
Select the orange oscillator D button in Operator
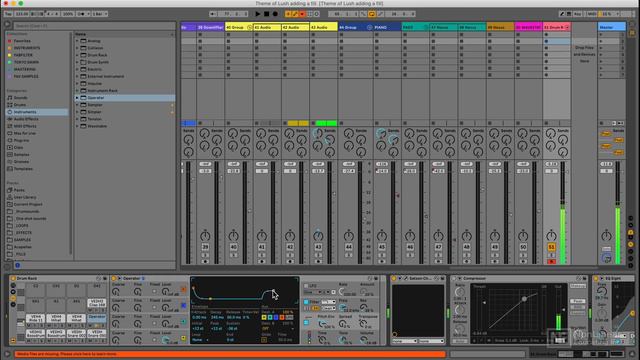183,289
